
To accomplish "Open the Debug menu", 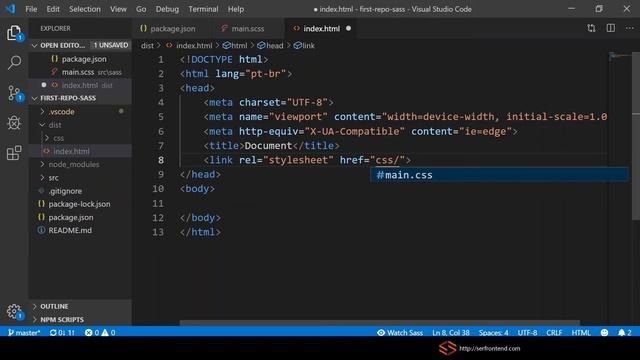I will [167, 9].
